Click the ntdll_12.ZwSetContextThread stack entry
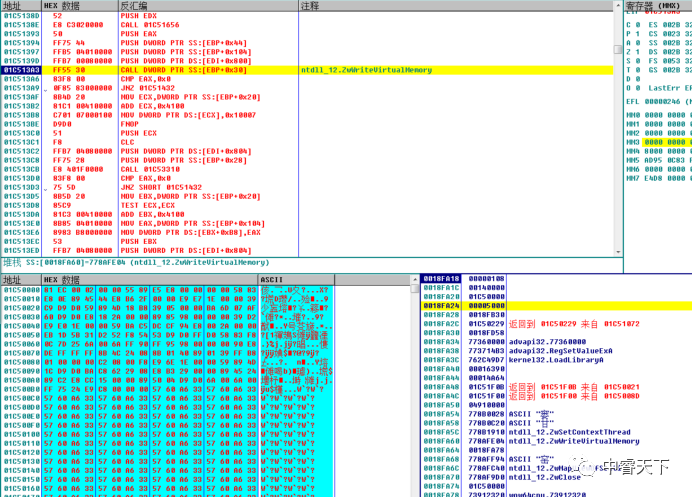Screen dimensions: 692x497 pyautogui.click(x=569, y=432)
